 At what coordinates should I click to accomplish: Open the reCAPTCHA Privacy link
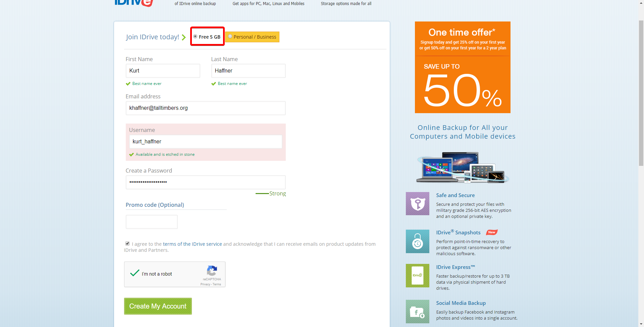coord(205,284)
